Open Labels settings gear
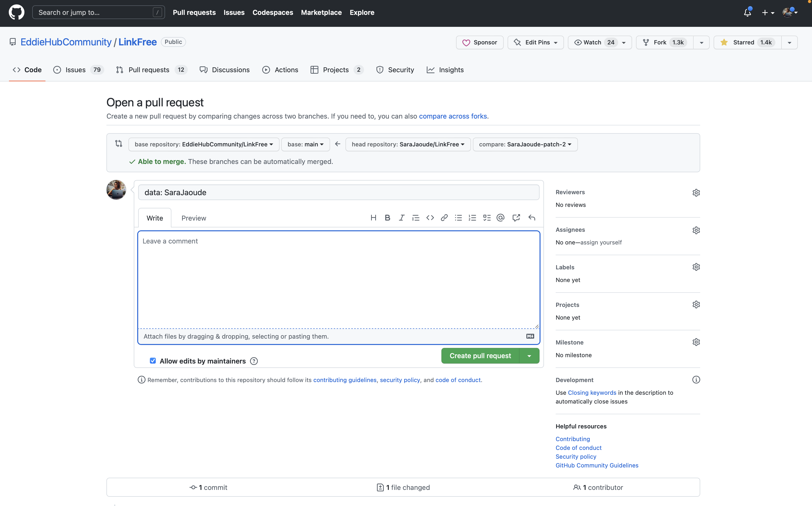Viewport: 812px width, 506px height. [696, 267]
